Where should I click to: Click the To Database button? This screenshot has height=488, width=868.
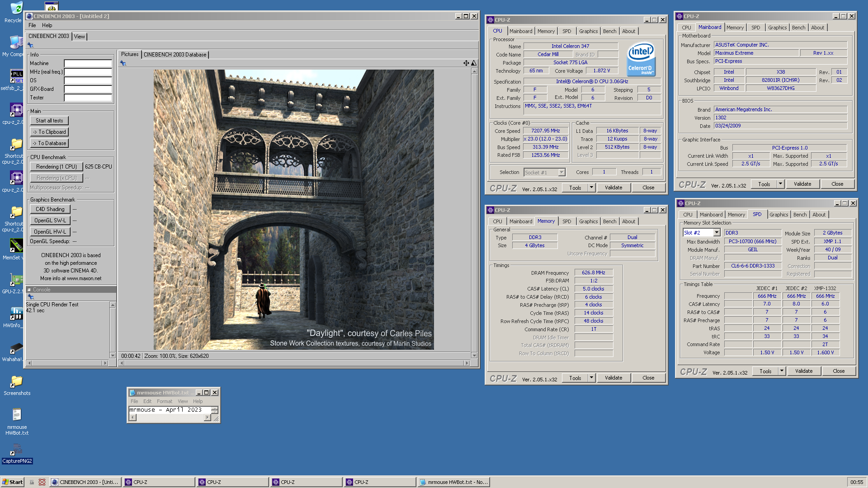tap(49, 143)
